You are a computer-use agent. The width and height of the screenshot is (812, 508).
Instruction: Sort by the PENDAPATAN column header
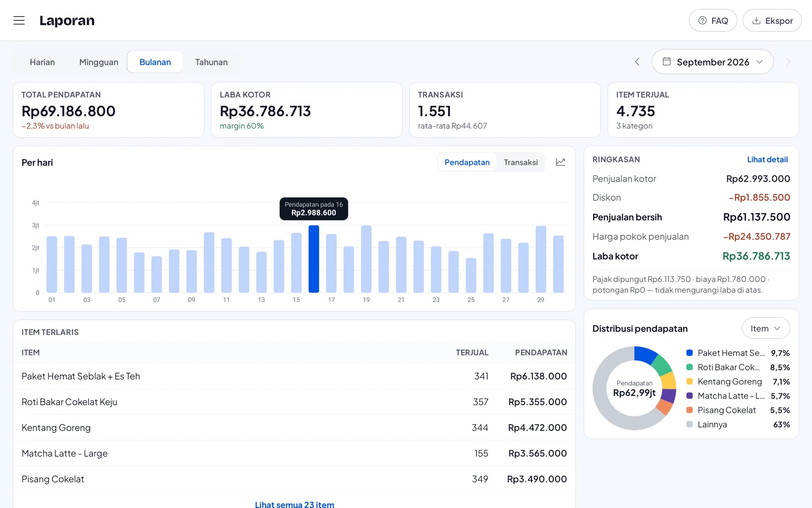tap(541, 352)
